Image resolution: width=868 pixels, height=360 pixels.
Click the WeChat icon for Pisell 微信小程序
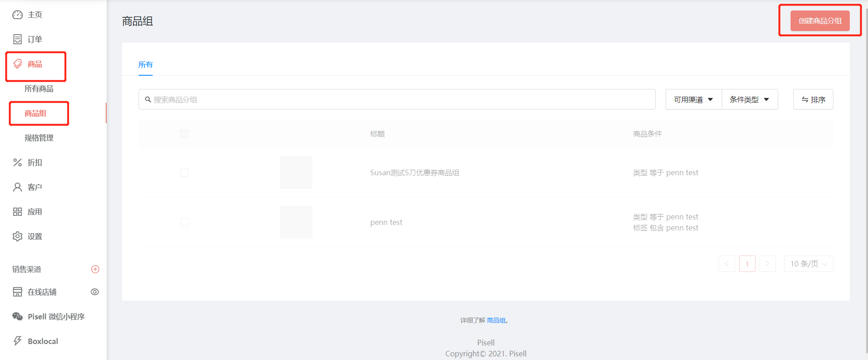coord(17,317)
